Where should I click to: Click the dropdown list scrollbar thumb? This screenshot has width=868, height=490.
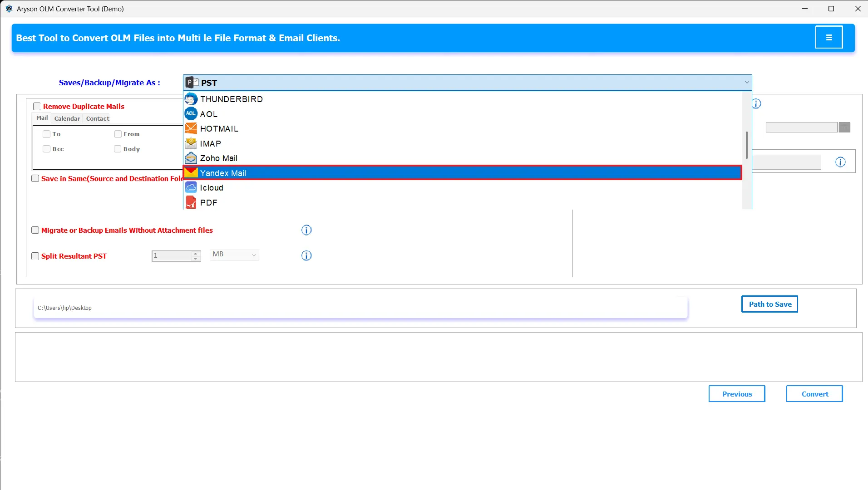[747, 145]
